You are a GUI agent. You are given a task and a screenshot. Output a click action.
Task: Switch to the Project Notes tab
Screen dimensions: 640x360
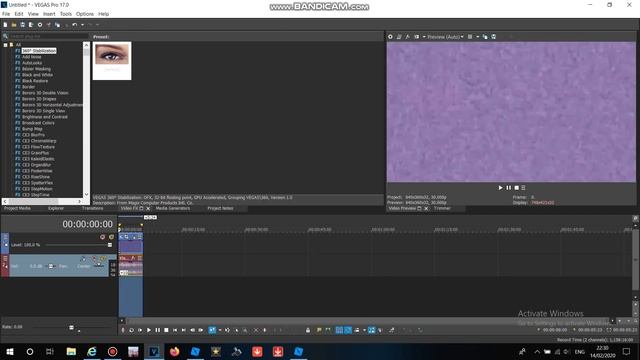tap(220, 208)
